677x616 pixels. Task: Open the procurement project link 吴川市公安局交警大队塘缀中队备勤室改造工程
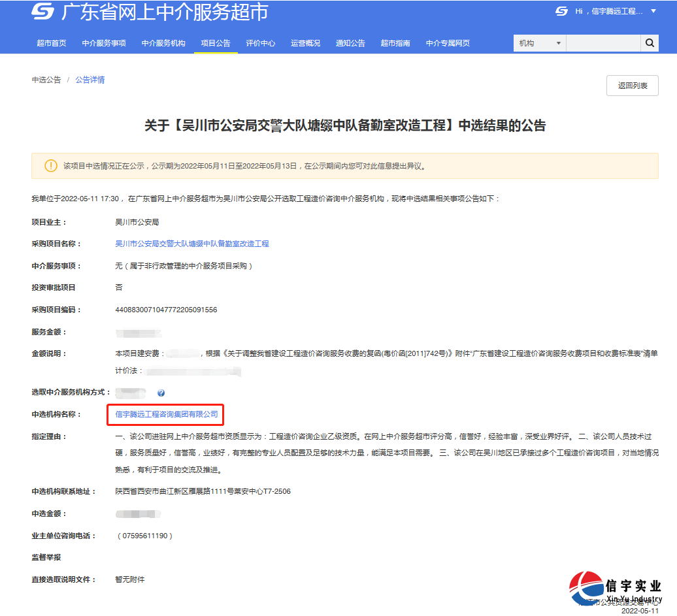[x=193, y=243]
